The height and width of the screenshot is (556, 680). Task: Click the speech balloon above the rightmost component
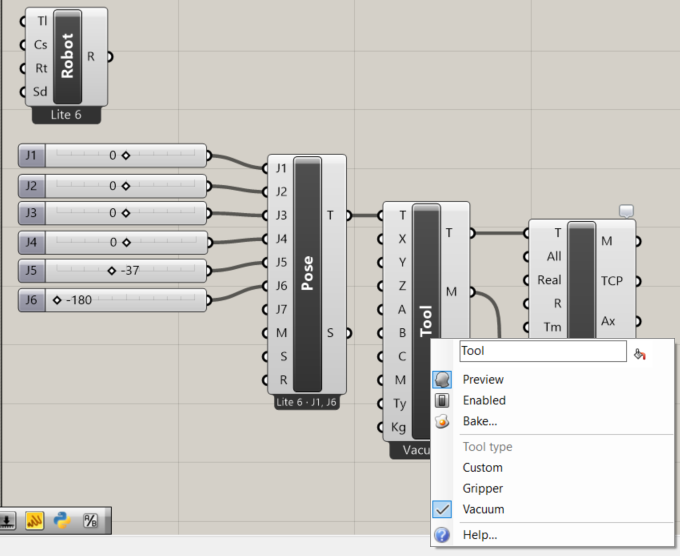pos(626,211)
